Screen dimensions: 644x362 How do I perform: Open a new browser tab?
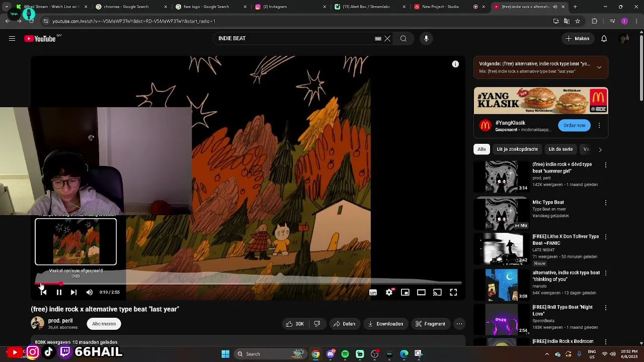575,7
